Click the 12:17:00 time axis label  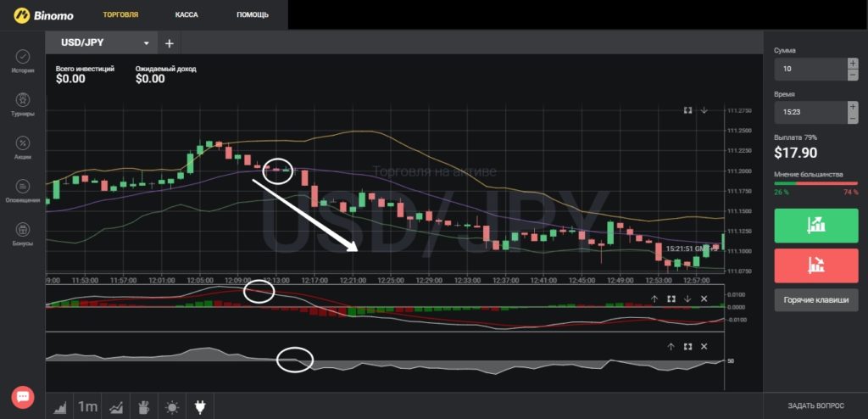(314, 281)
